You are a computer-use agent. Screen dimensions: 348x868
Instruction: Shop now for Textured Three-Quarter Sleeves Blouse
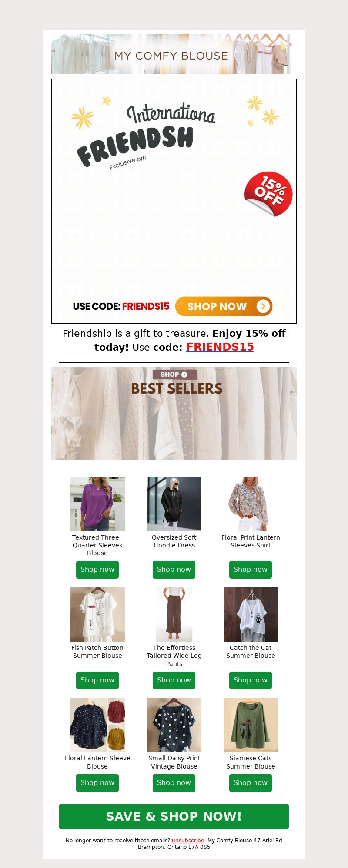(97, 570)
